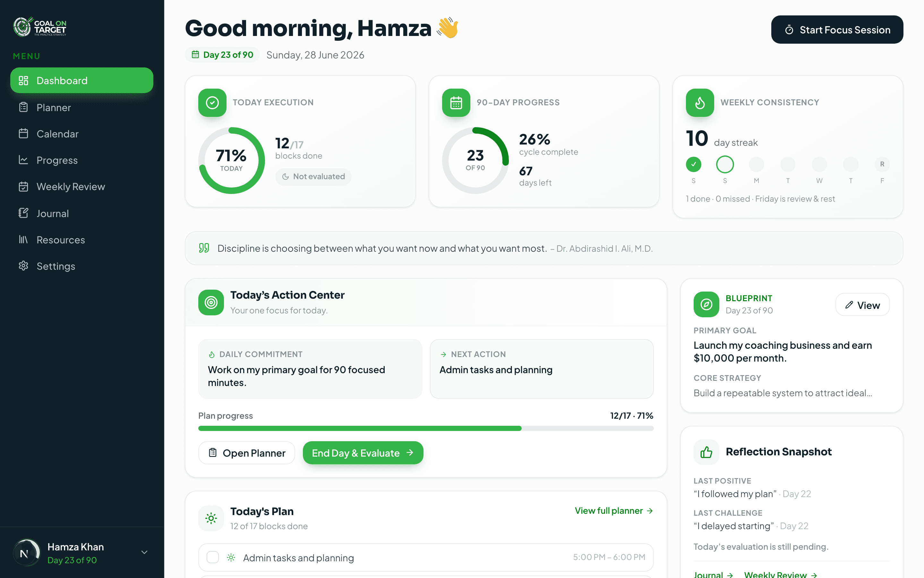Click the stopwatch icon in Start Focus Session

[x=789, y=30]
